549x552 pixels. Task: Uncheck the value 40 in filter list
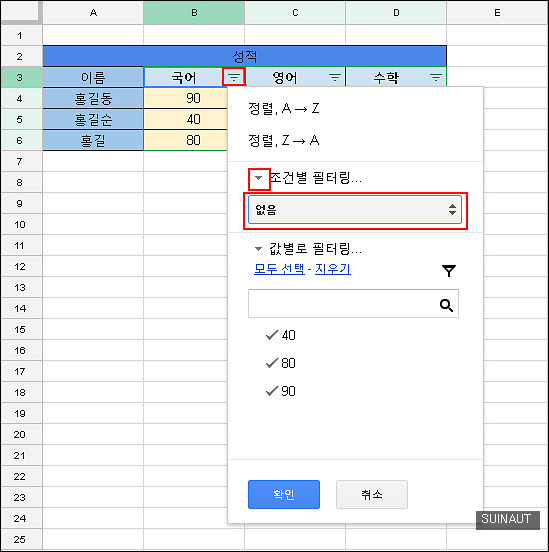[281, 335]
